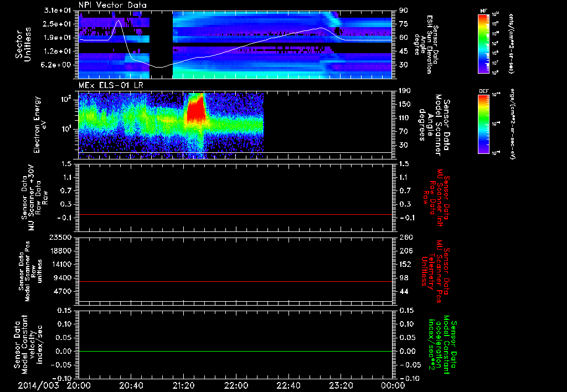Click the 4700 scanner position tick
The width and height of the screenshot is (567, 392).
point(62,291)
